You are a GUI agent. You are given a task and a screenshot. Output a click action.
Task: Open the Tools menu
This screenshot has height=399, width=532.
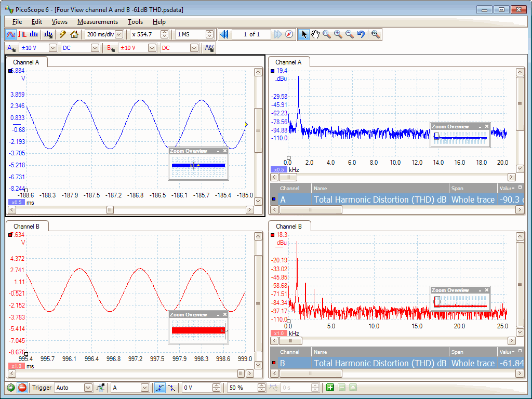click(x=135, y=22)
